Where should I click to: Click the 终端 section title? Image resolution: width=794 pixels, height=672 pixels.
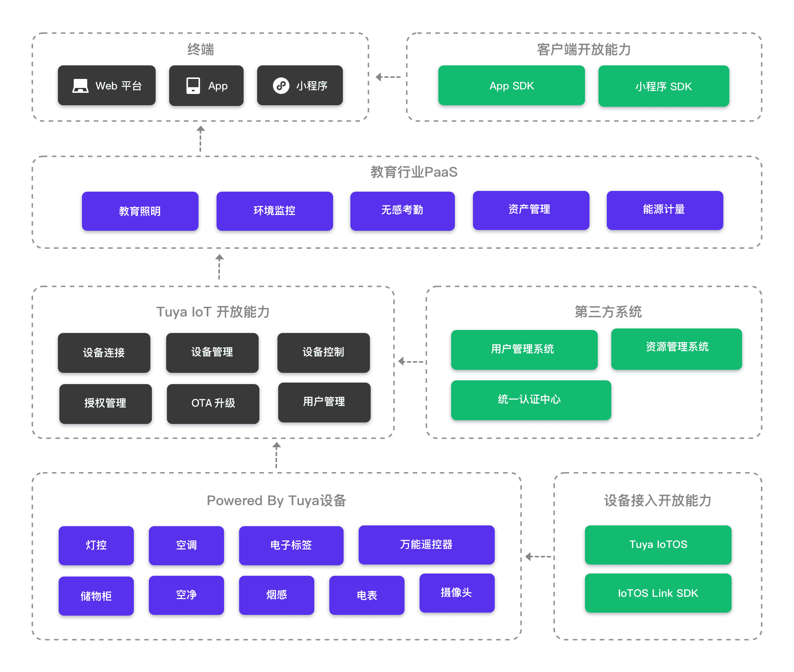[201, 50]
